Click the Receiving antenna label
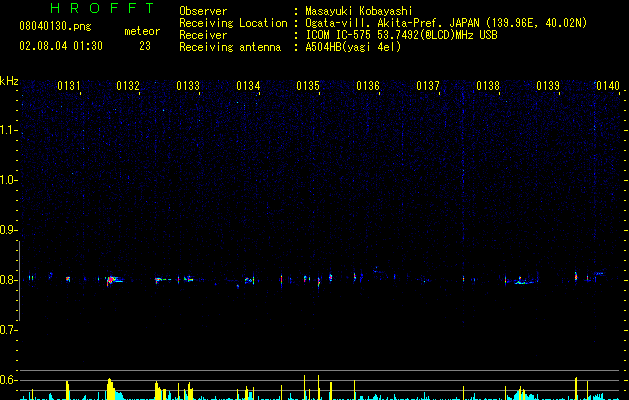This screenshot has height=400, width=629. point(230,47)
